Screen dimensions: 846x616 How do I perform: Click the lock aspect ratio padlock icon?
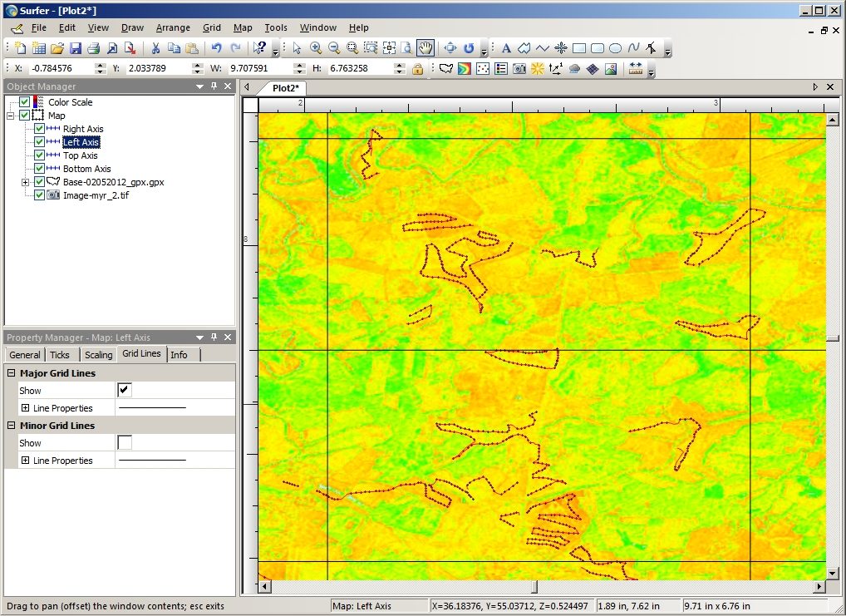[x=417, y=68]
